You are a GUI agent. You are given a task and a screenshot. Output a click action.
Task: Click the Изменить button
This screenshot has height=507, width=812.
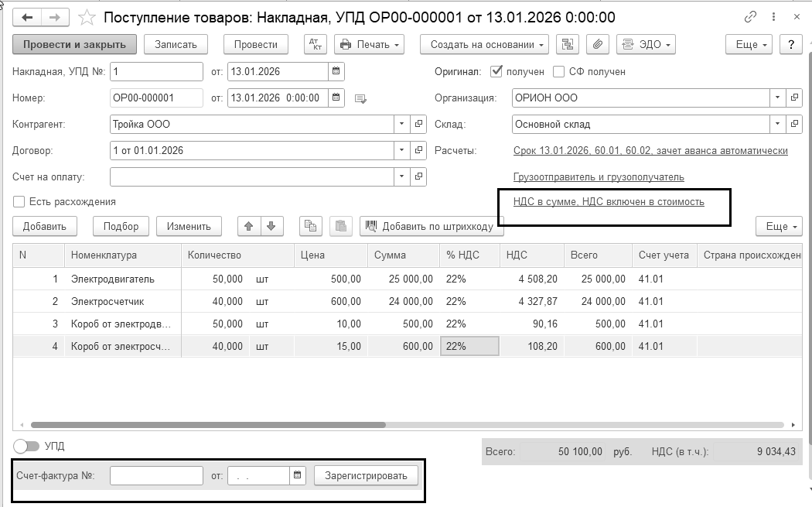(x=189, y=226)
